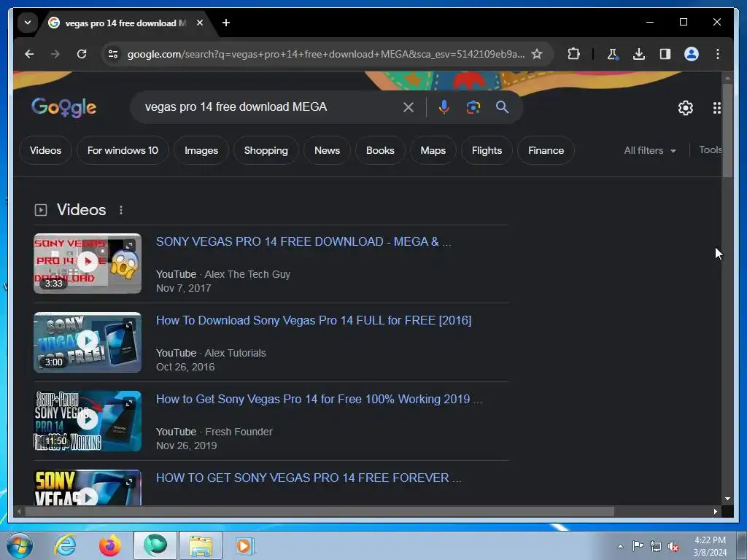This screenshot has height=560, width=747.
Task: Click the scroll right arrow
Action: [x=715, y=511]
